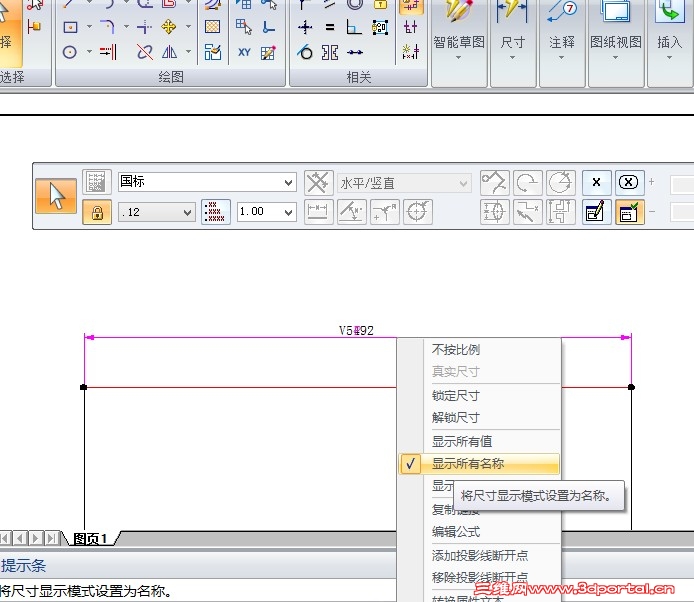Click the rectangle by center drawing tool
694x602 pixels.
click(x=70, y=27)
